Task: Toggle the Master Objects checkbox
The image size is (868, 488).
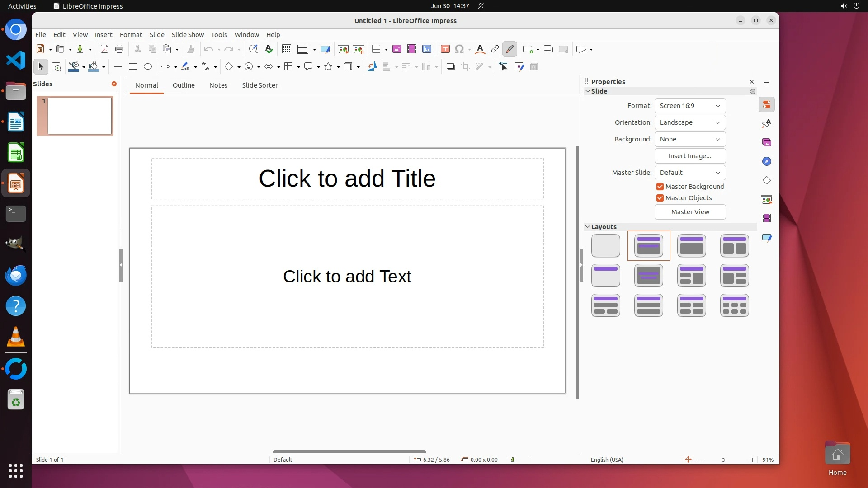Action: pyautogui.click(x=660, y=198)
